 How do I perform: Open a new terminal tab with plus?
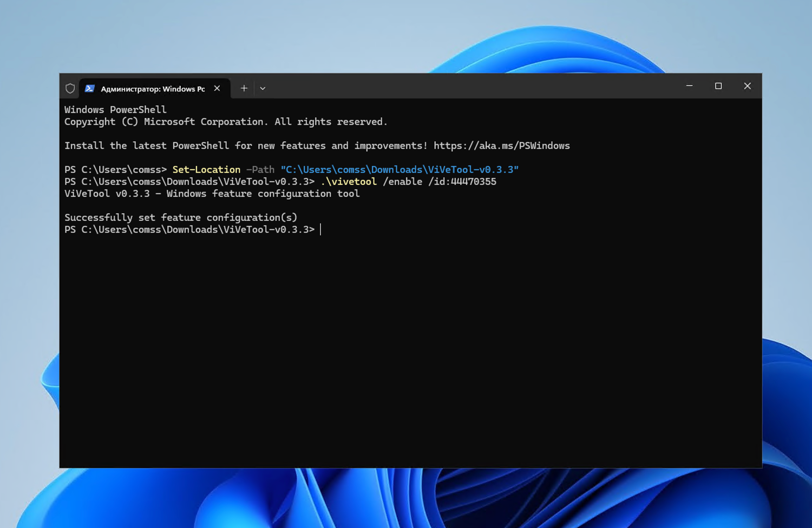click(x=244, y=88)
